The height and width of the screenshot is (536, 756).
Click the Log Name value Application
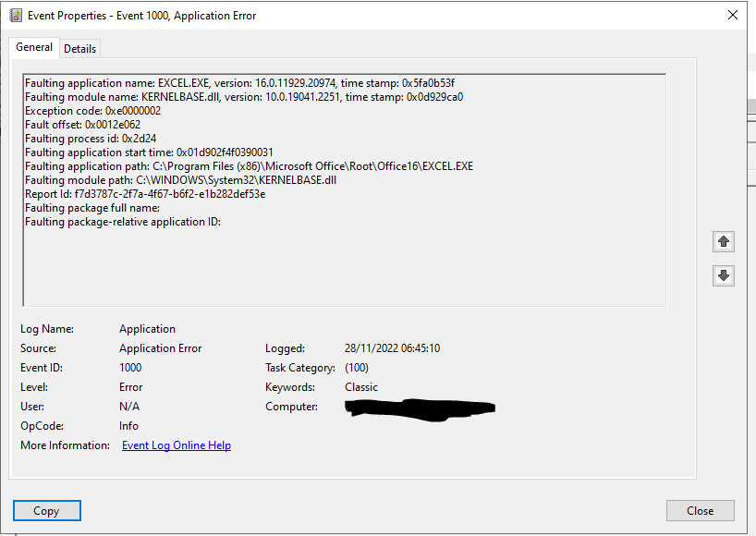[x=148, y=329]
